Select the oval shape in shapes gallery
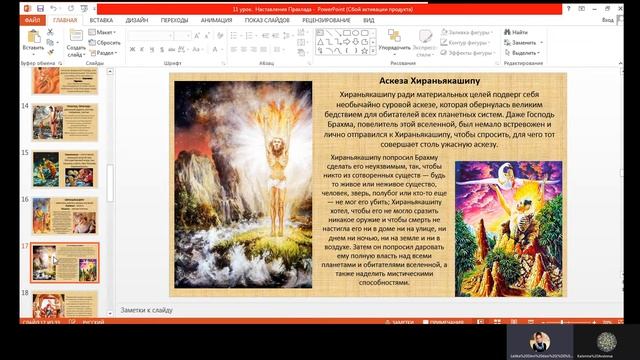This screenshot has width=640, height=360. 356,33
